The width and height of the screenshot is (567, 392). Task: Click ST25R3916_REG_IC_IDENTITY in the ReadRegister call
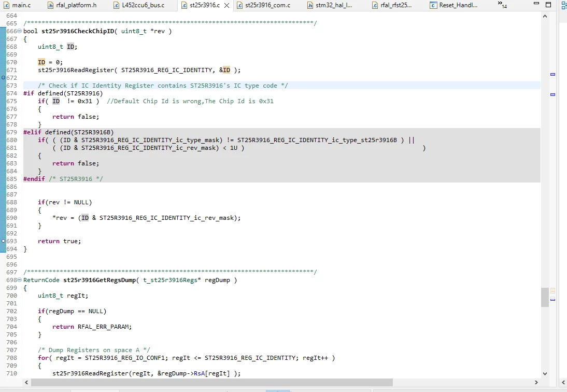(x=167, y=70)
